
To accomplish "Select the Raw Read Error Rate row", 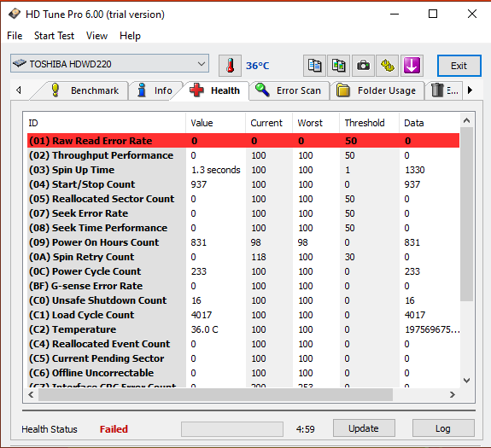I will click(x=243, y=141).
